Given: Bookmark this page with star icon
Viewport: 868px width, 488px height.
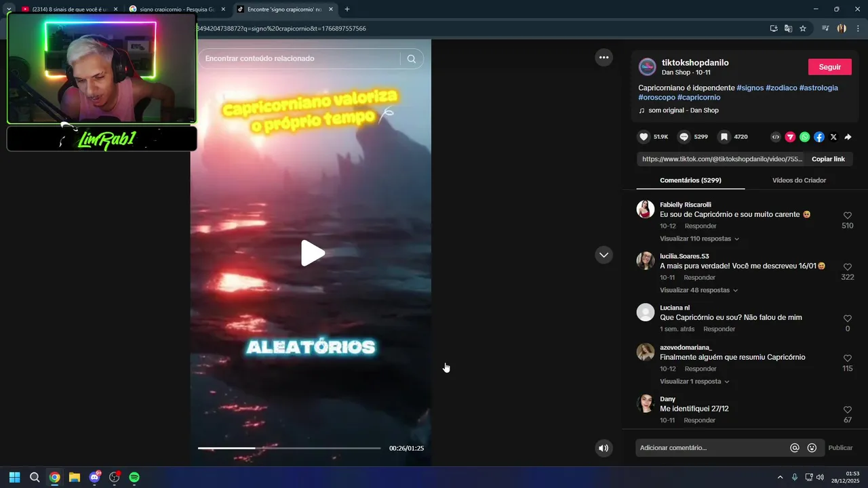Looking at the screenshot, I should click(803, 28).
